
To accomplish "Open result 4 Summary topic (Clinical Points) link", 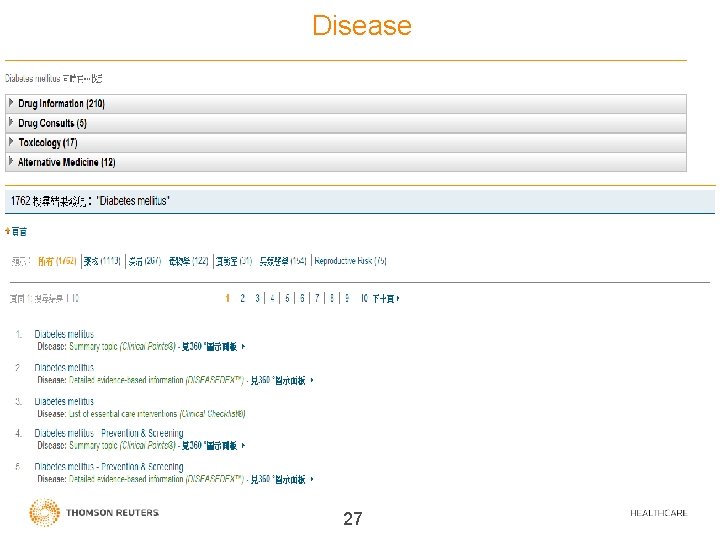I will pos(122,445).
